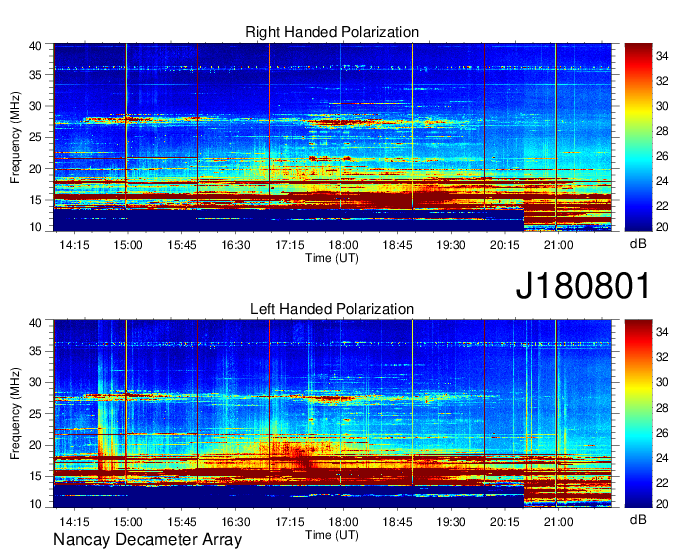Click "Frequency (MHz)" label of Right Handed plot
Screen dimensions: 680x552
pos(15,137)
